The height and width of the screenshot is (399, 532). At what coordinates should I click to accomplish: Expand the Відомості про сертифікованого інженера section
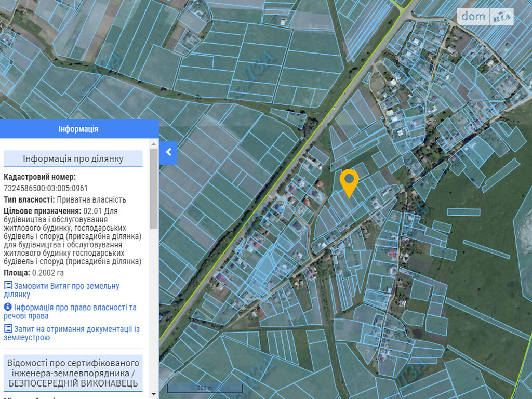(73, 373)
